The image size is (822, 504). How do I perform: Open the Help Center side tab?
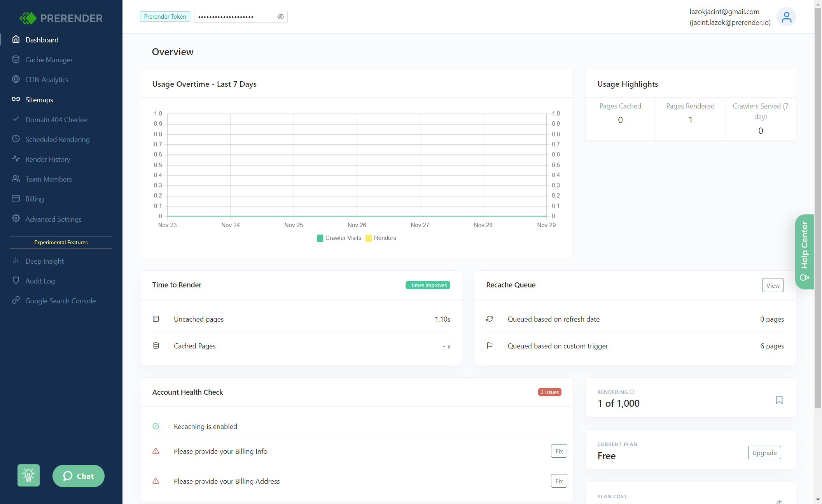coord(804,252)
